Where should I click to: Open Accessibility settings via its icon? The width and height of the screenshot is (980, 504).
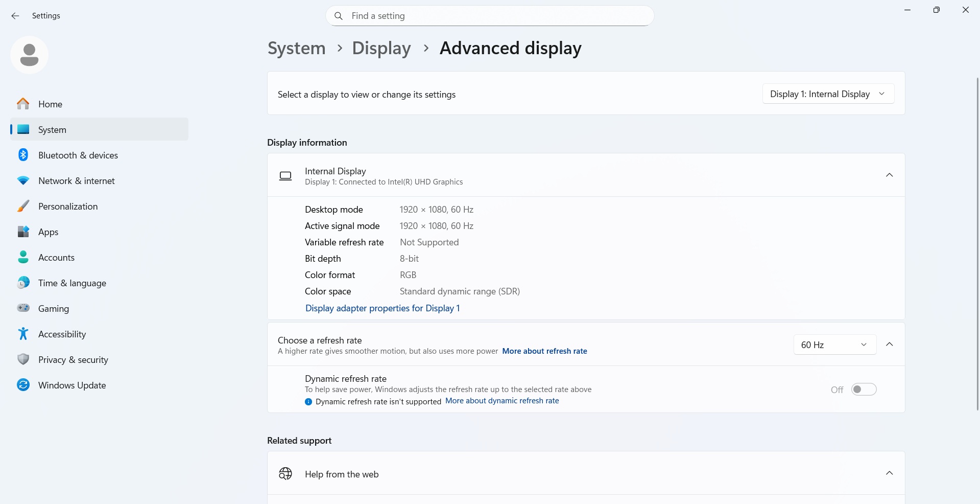pos(23,334)
